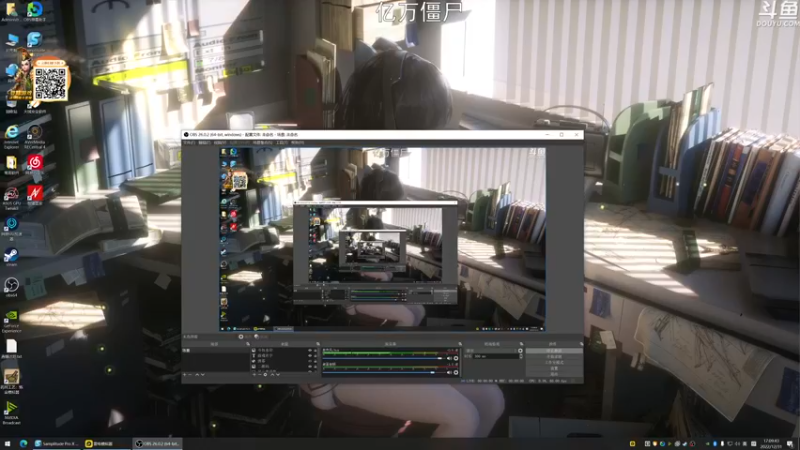The height and width of the screenshot is (450, 800).
Task: Mute first audio track speaker icon
Action: 449,358
